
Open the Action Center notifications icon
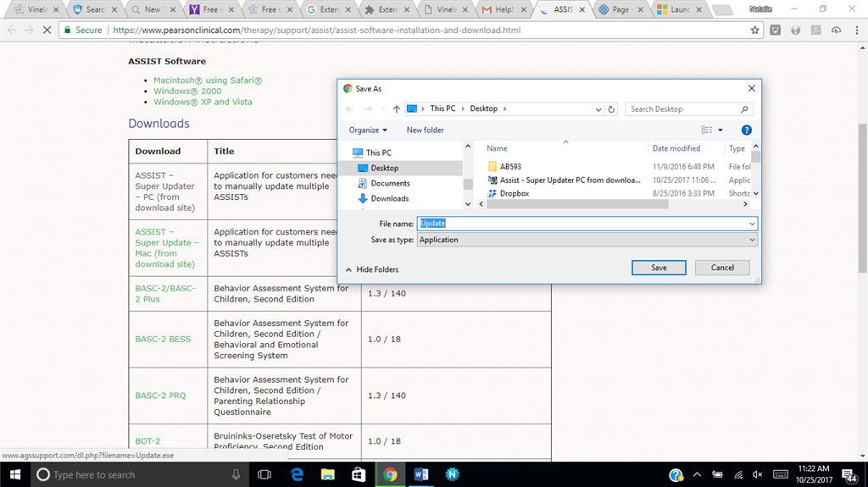coord(849,475)
